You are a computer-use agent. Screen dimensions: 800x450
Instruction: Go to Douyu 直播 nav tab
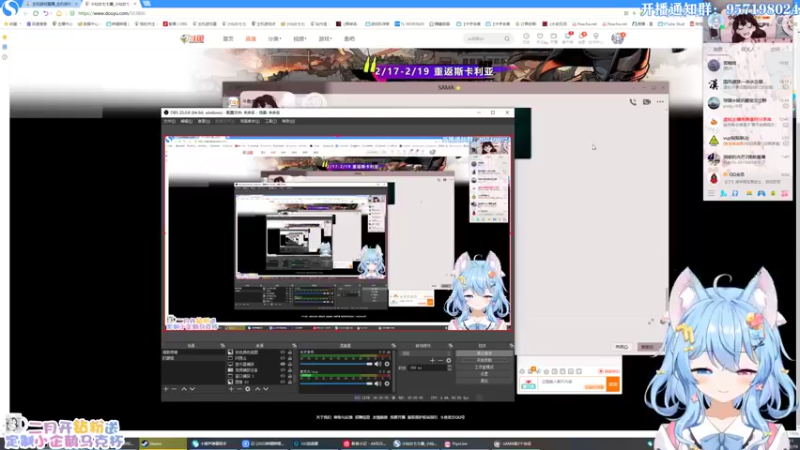tap(251, 39)
